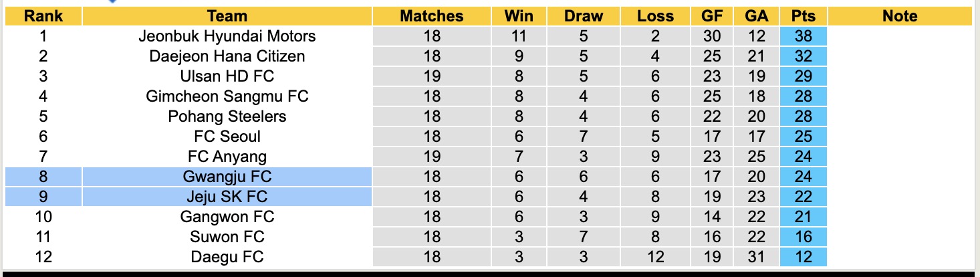Sort by the Win column header
The image size is (980, 277).
[x=519, y=16]
